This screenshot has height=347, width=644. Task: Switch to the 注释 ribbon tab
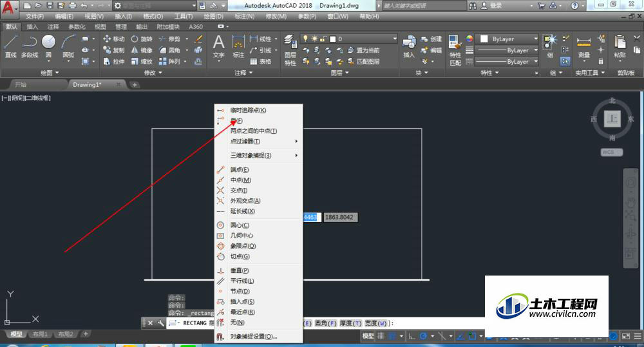coord(53,26)
